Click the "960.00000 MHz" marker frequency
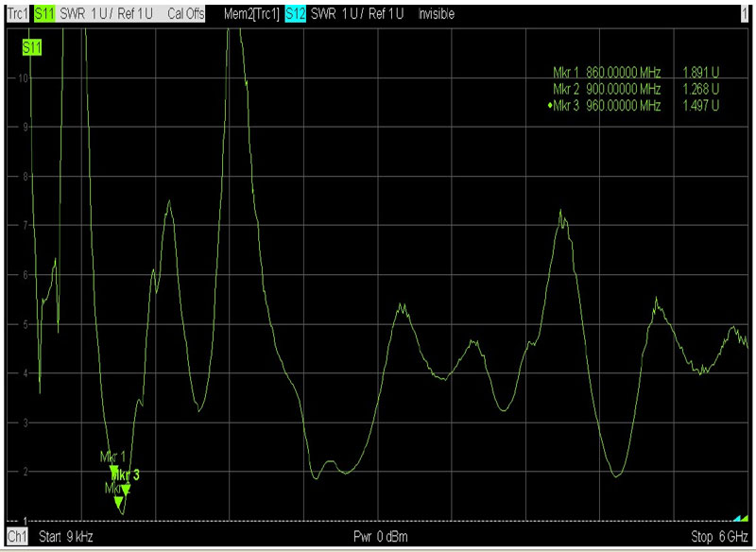The height and width of the screenshot is (552, 756). pyautogui.click(x=624, y=106)
